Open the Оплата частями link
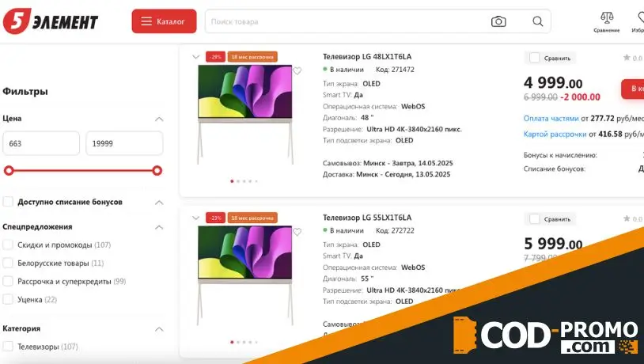 551,119
